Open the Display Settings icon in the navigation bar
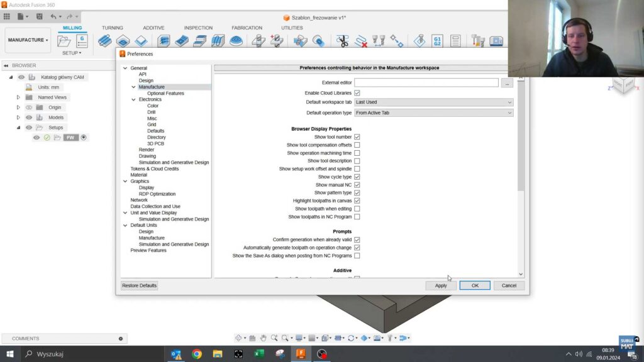 [x=299, y=337]
